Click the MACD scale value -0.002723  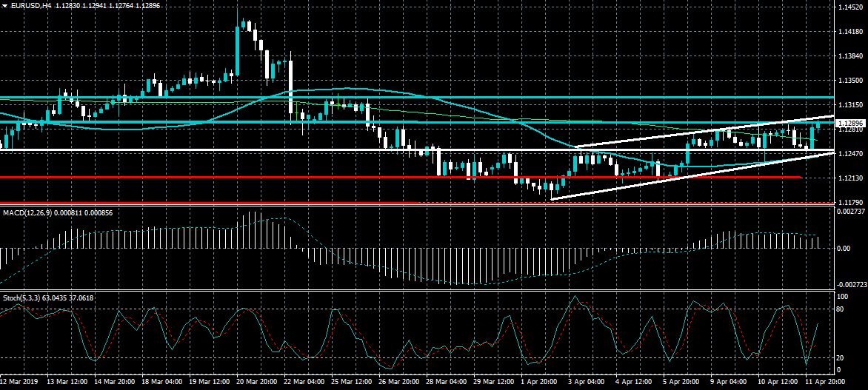pos(852,284)
